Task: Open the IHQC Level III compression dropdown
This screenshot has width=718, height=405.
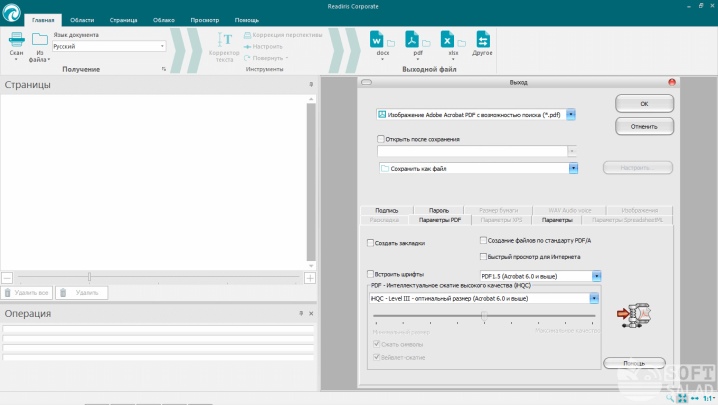Action: point(594,298)
